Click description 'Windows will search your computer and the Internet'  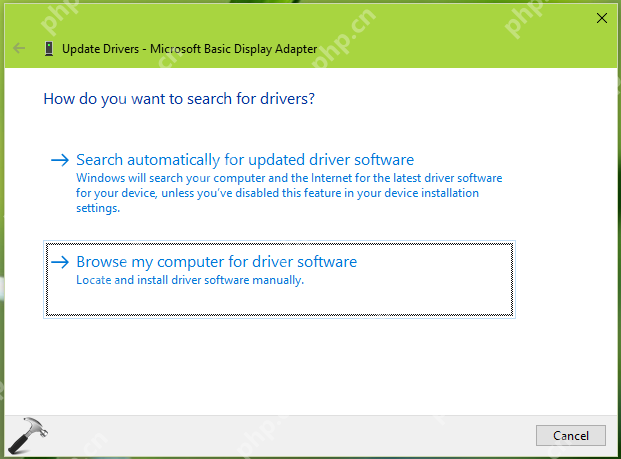289,193
